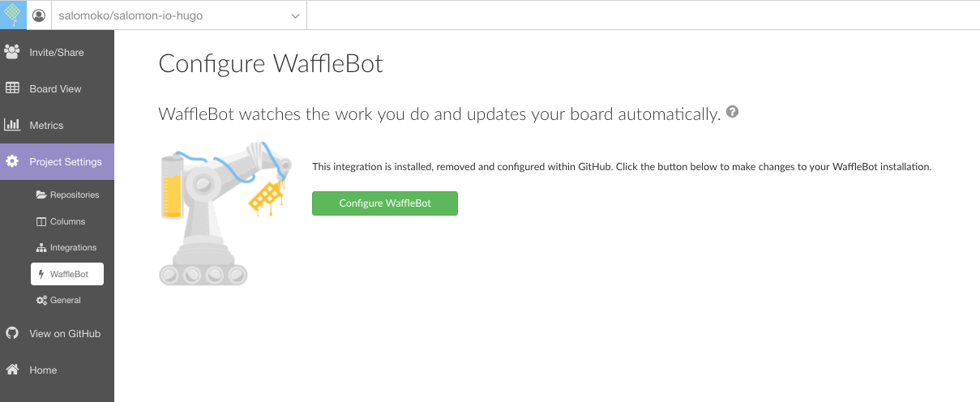Click the Waffle logo icon
The width and height of the screenshot is (980, 402).
(x=13, y=15)
